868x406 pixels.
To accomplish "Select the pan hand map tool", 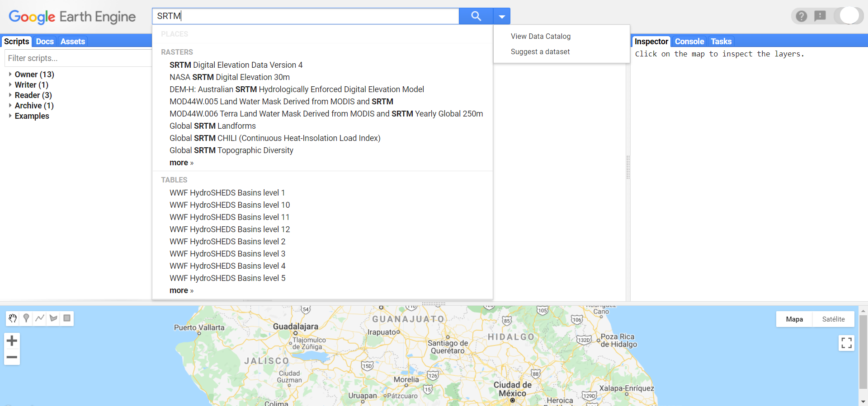I will click(13, 318).
